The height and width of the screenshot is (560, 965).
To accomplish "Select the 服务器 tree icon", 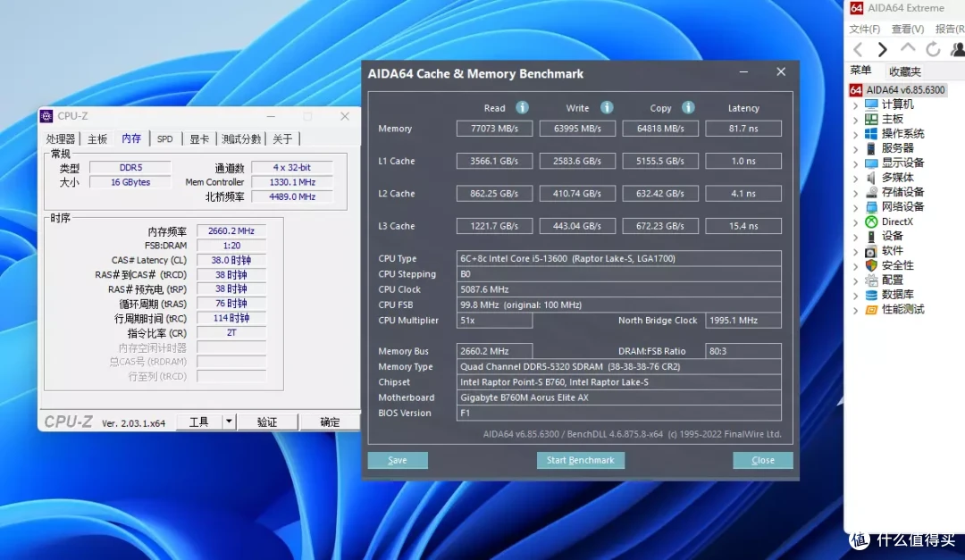I will (x=871, y=148).
